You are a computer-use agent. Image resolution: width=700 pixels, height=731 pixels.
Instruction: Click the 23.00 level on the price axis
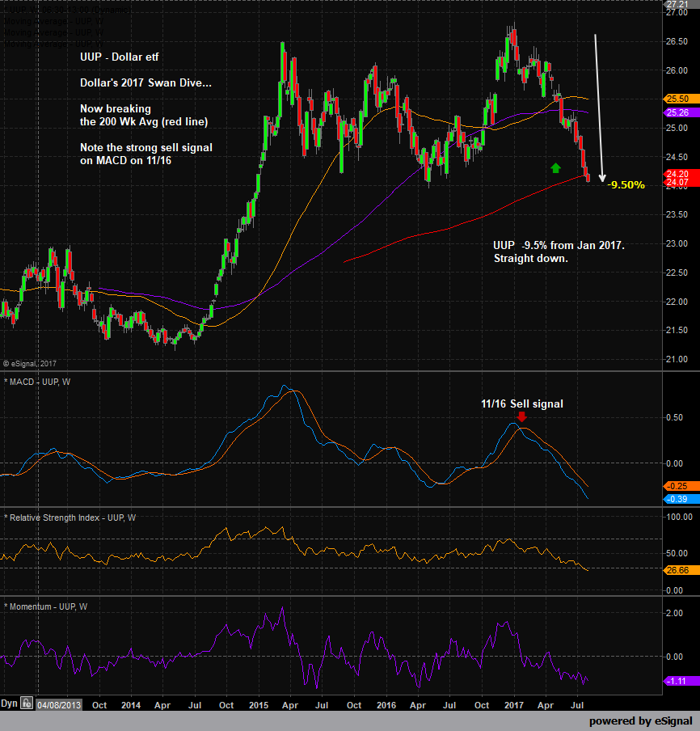(x=677, y=243)
